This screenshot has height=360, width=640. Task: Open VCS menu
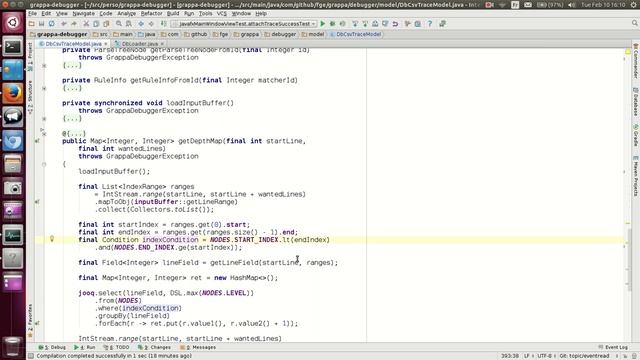click(222, 13)
